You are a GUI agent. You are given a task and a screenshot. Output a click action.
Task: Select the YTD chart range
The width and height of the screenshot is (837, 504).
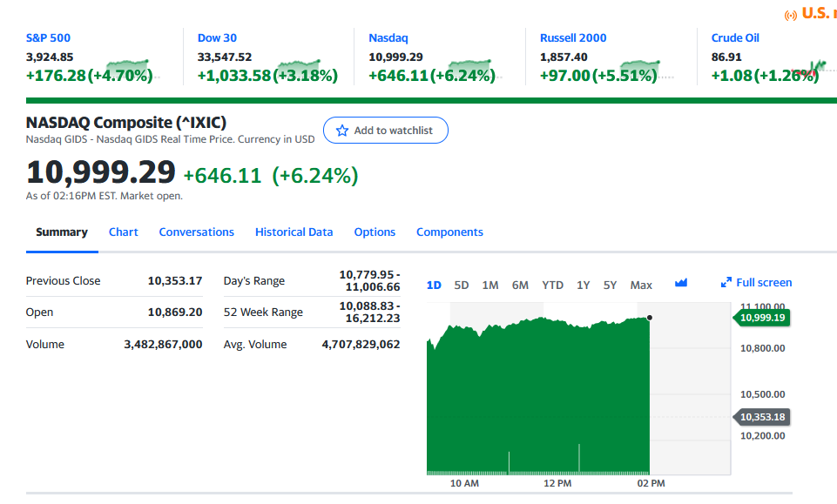point(552,286)
